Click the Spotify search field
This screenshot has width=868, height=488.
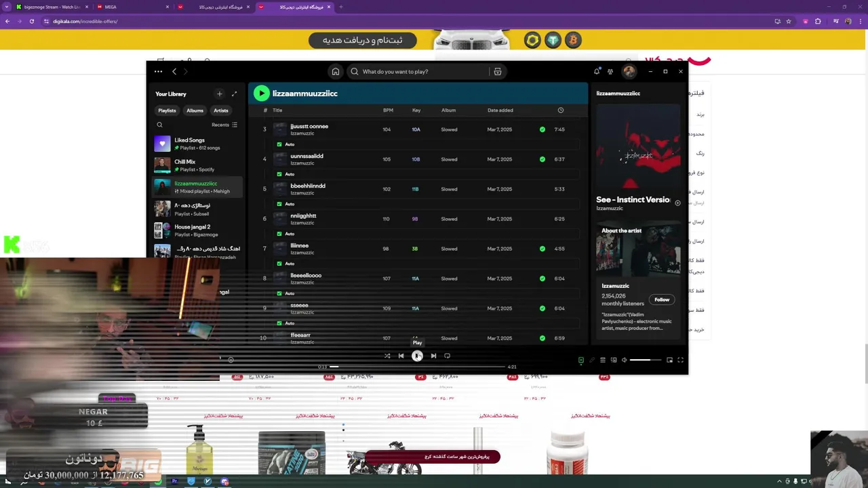(419, 71)
